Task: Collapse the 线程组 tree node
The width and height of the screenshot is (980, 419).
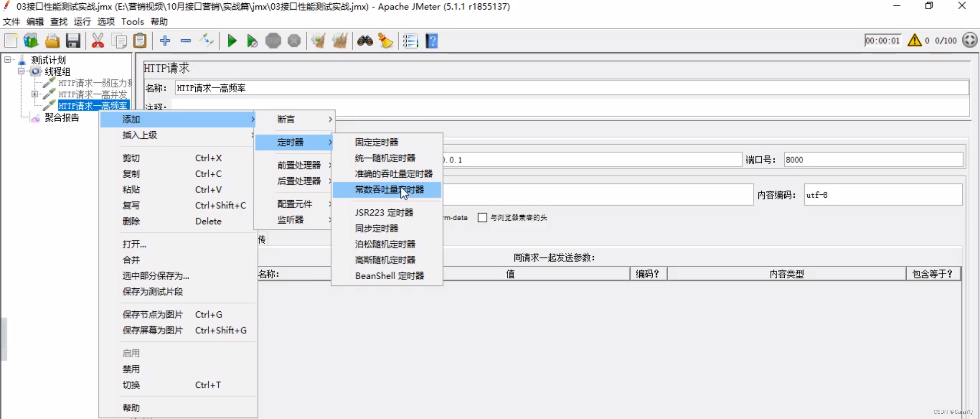Action: (21, 71)
